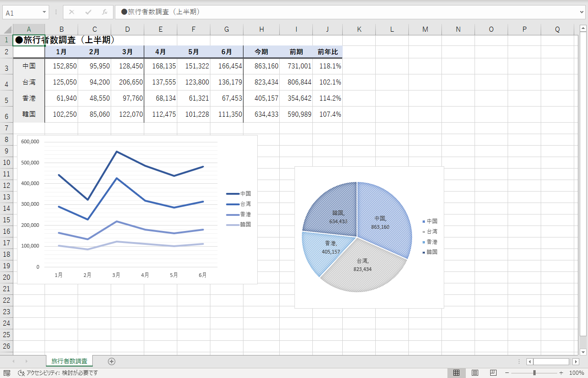This screenshot has height=378, width=588.
Task: Select row label cell 香港
Action: click(29, 98)
